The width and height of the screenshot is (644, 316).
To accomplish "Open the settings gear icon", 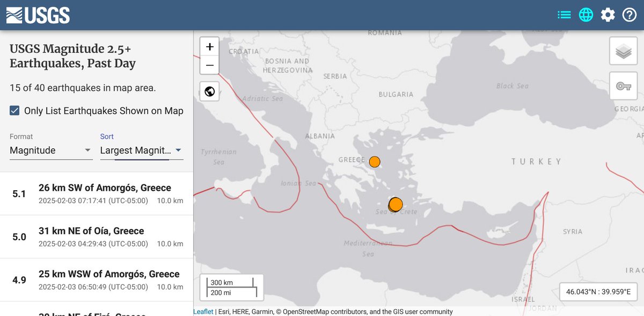I will pyautogui.click(x=608, y=15).
